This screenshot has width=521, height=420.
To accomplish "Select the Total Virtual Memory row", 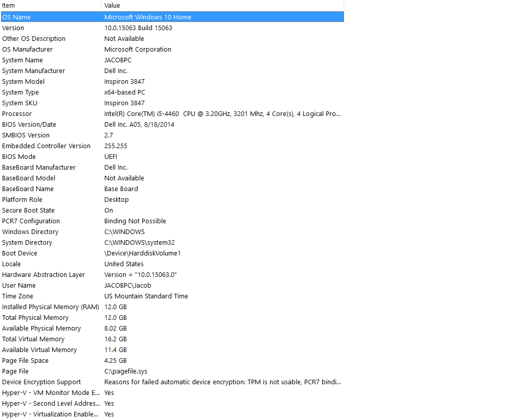I will point(172,339).
